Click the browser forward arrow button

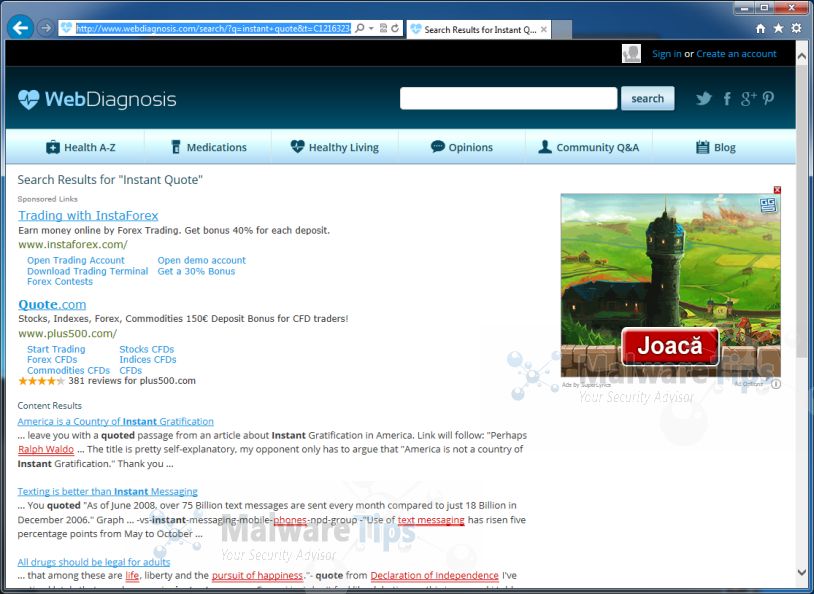point(46,28)
